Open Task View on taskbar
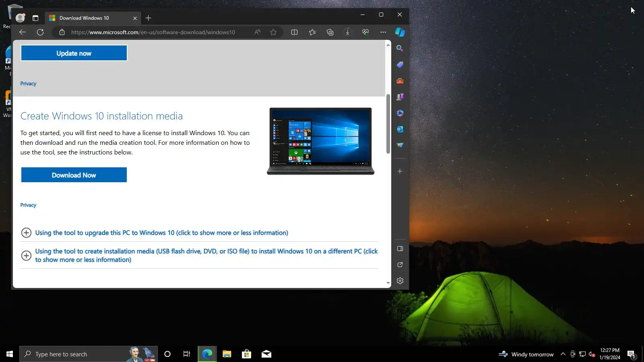 [187, 354]
